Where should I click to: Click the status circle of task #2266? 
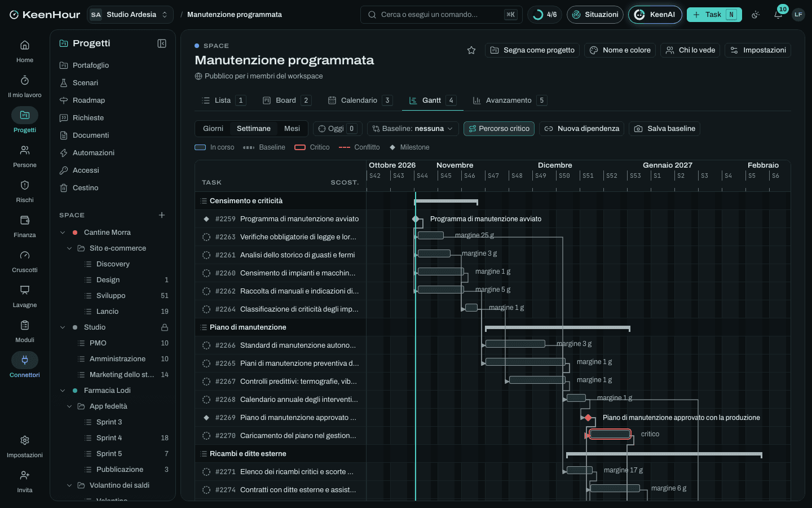(x=206, y=345)
